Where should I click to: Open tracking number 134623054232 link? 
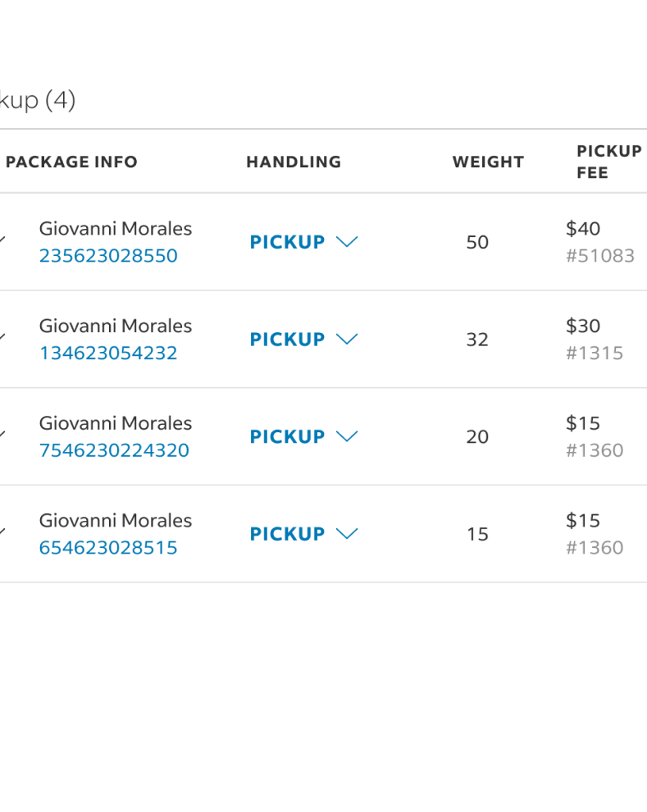108,354
